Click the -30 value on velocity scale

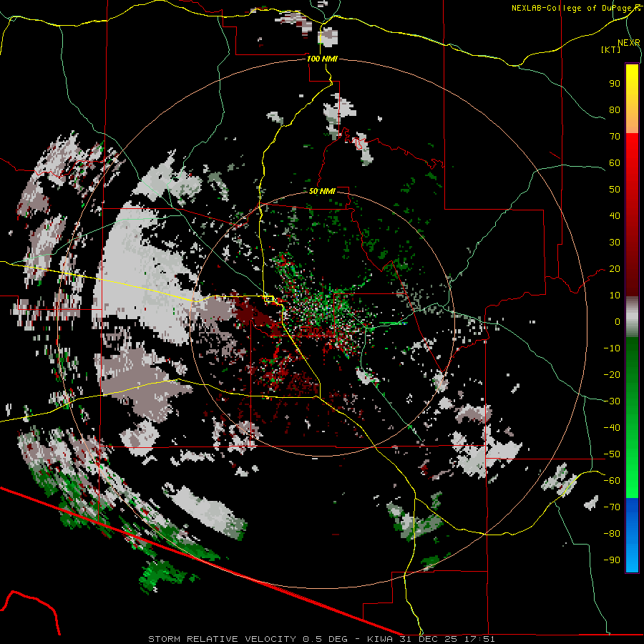(612, 401)
